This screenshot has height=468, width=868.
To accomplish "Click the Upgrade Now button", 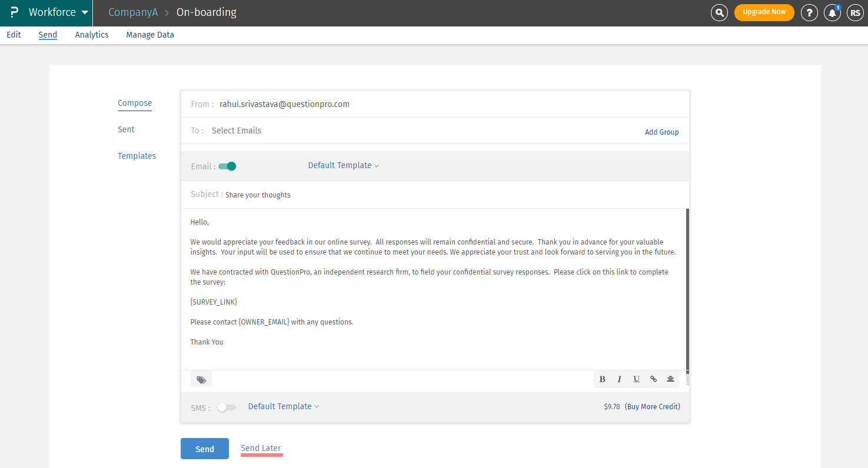I will coord(764,12).
